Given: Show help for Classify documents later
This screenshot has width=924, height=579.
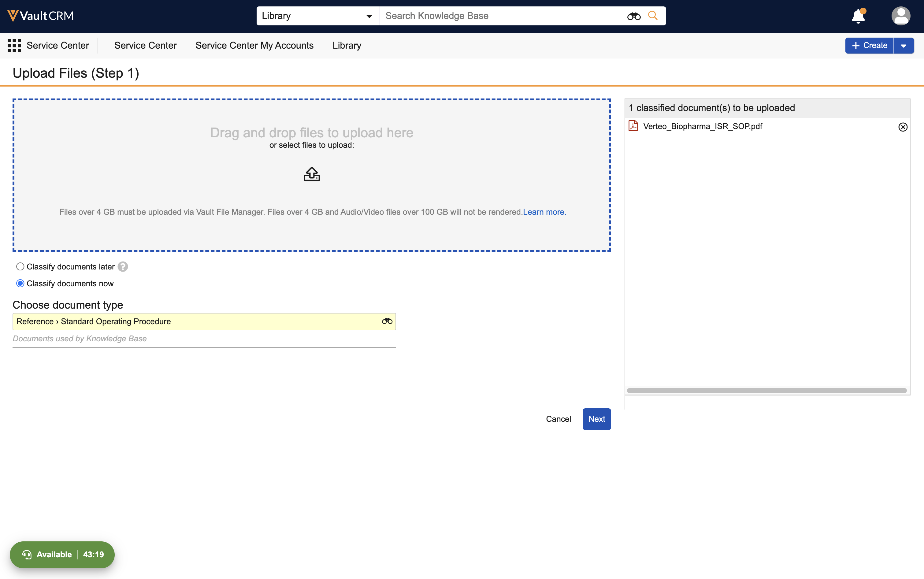Looking at the screenshot, I should click(x=123, y=266).
